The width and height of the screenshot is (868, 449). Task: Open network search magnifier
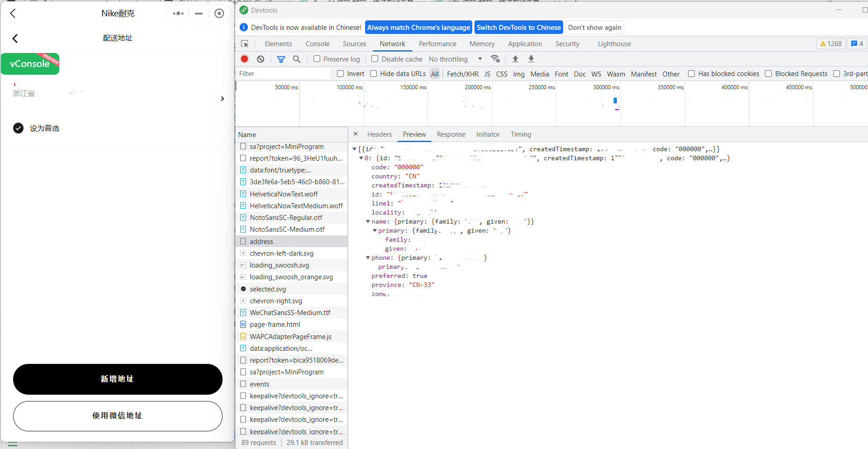point(297,59)
